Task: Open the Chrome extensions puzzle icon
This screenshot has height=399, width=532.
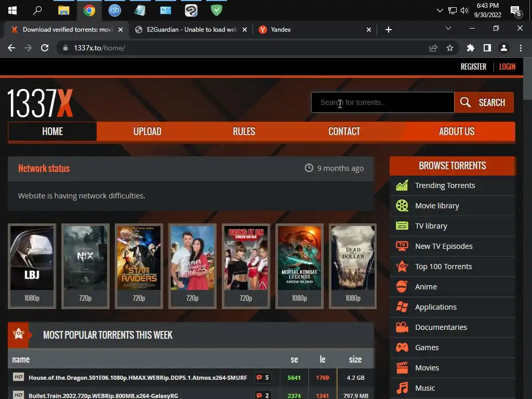Action: (471, 48)
